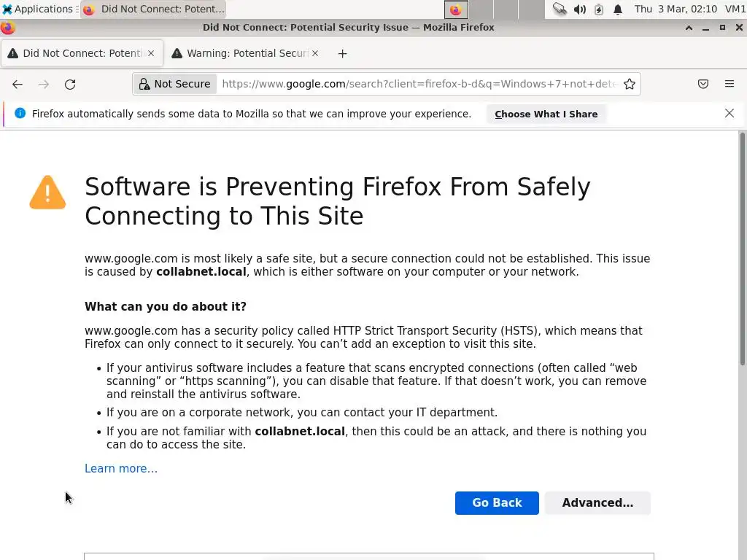This screenshot has height=560, width=747.
Task: Click the volume icon in the system tray
Action: (x=579, y=9)
